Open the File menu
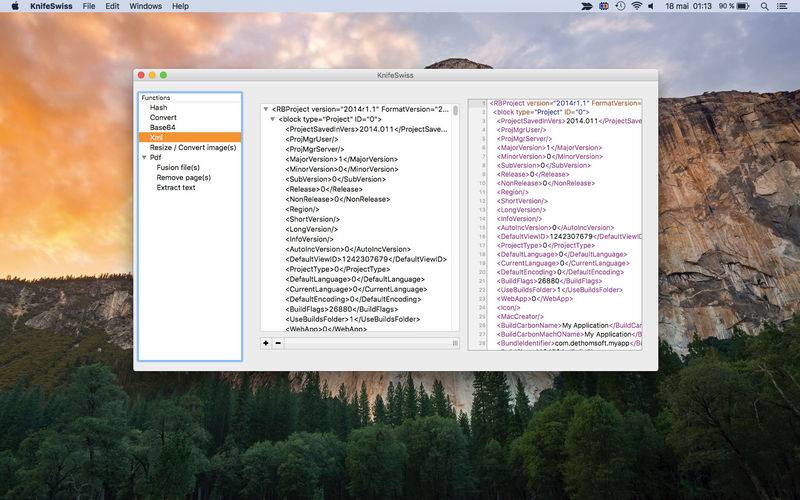This screenshot has height=500, width=800. coord(89,6)
